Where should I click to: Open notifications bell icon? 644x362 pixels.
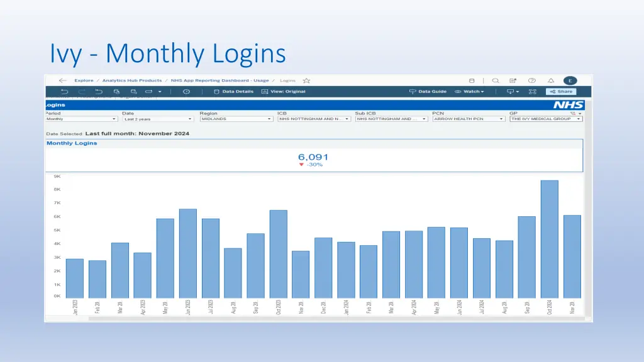551,80
